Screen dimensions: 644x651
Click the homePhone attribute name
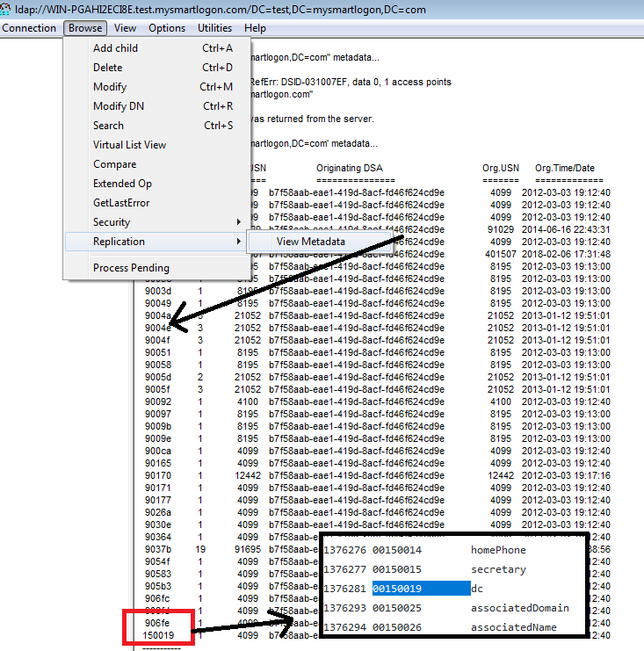(498, 550)
